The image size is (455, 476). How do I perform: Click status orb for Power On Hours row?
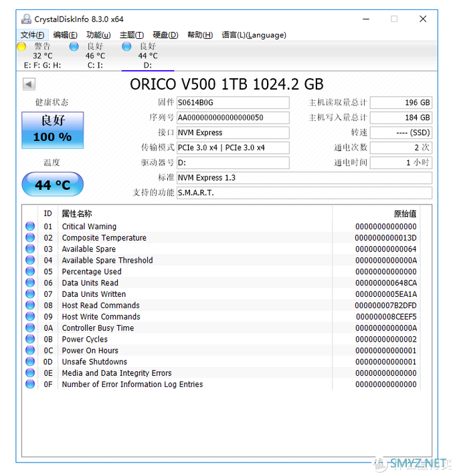point(30,350)
